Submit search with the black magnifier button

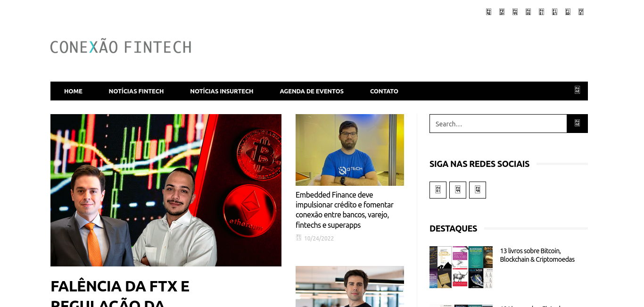coord(577,124)
